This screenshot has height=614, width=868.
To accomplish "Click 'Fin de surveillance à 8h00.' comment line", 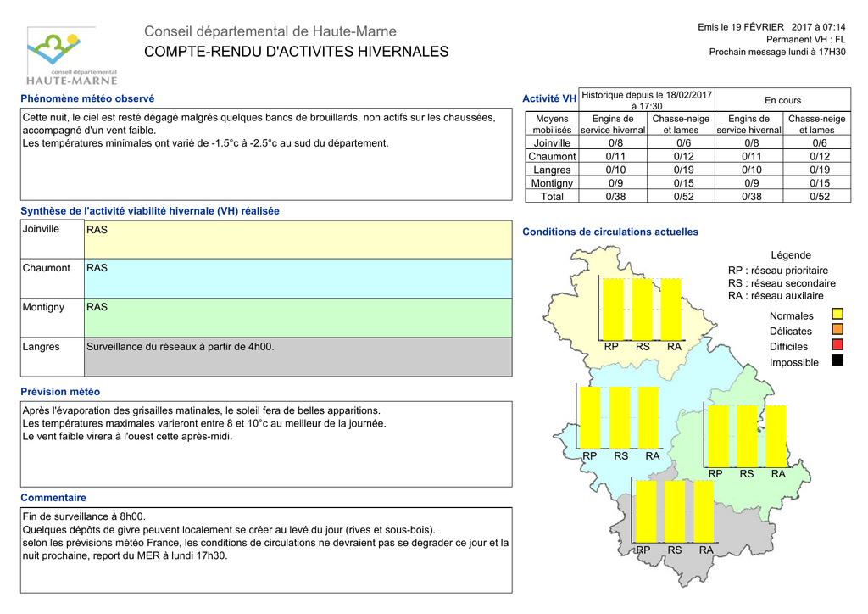I will pyautogui.click(x=84, y=516).
